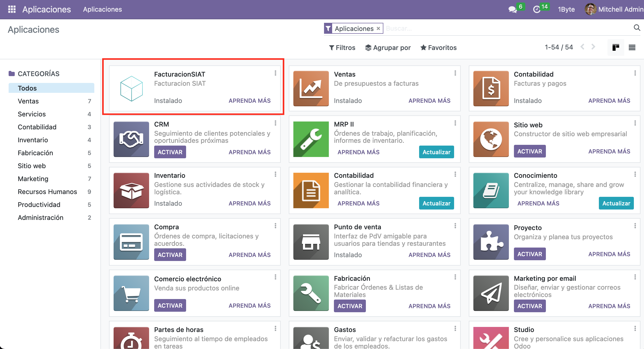The width and height of the screenshot is (644, 349).
Task: Activate the Sitio web app
Action: pos(529,151)
